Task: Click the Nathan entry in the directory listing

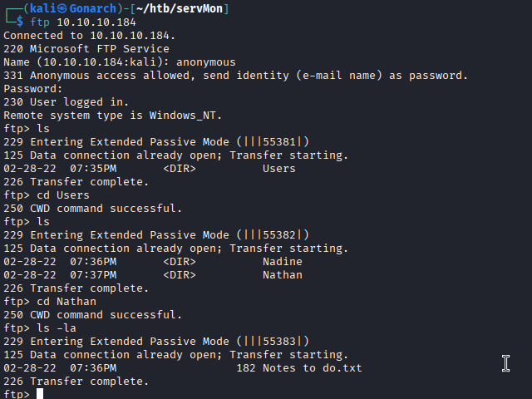Action: click(282, 275)
